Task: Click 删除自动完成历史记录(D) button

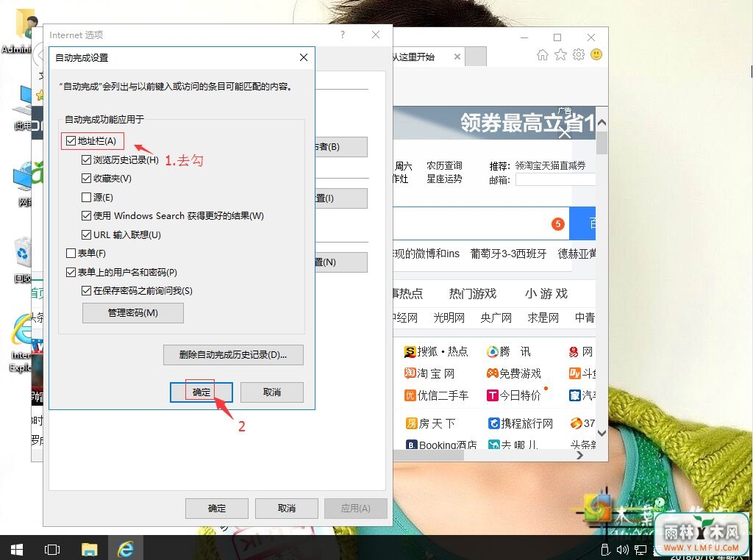Action: click(x=233, y=355)
